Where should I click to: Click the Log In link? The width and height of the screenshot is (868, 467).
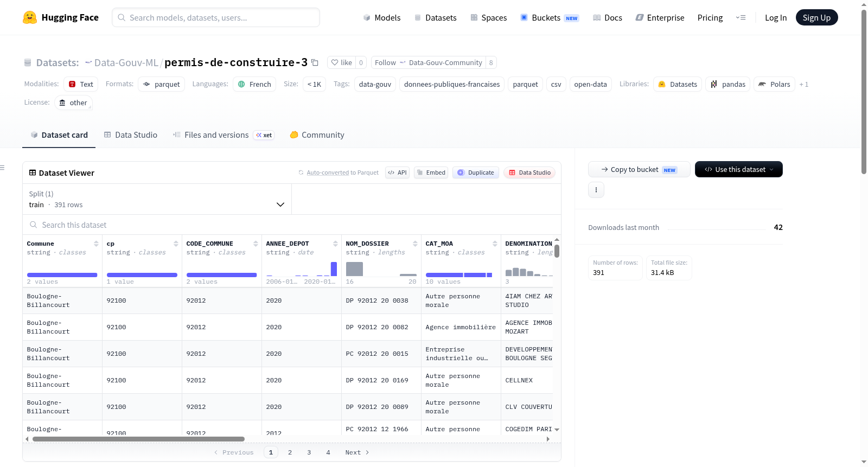coord(776,17)
